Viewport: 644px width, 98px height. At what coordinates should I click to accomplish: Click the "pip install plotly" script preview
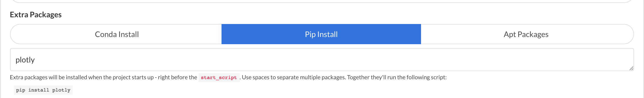[x=43, y=90]
